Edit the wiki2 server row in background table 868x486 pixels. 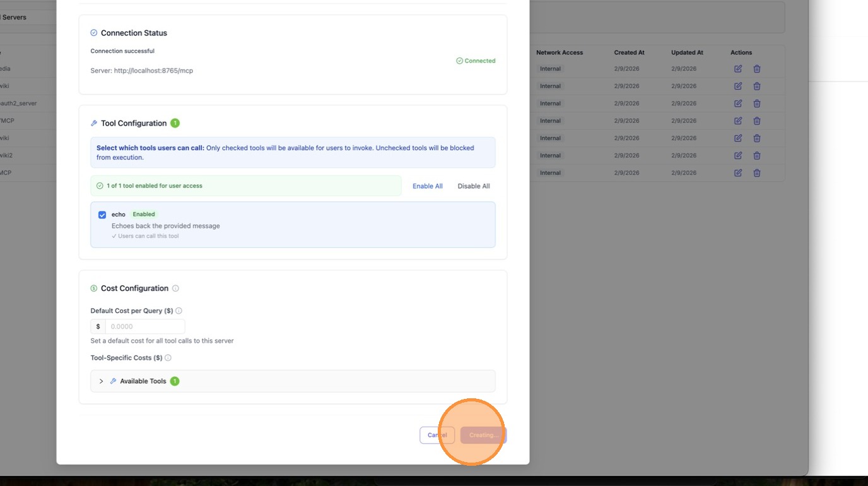point(738,155)
